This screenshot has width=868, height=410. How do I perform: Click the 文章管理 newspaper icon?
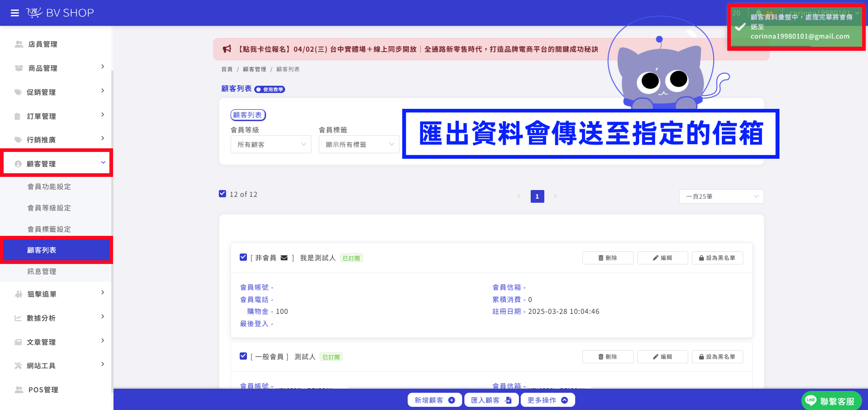[x=18, y=342]
